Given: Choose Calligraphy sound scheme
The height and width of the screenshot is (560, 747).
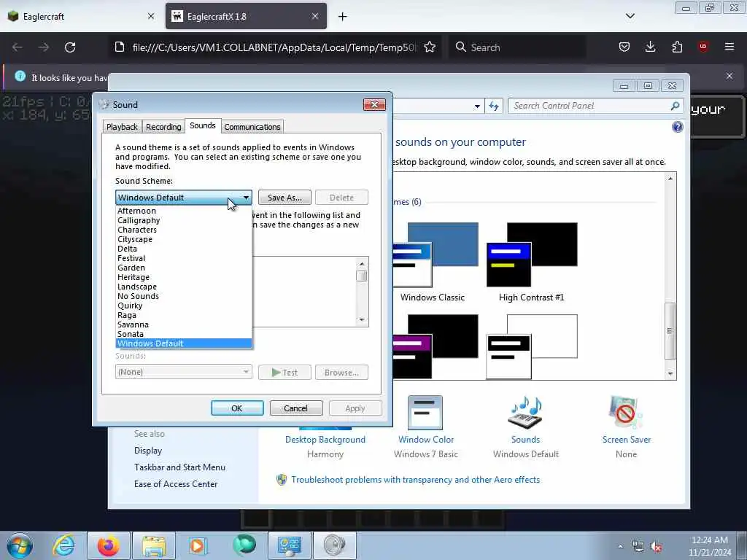Looking at the screenshot, I should tap(184, 220).
